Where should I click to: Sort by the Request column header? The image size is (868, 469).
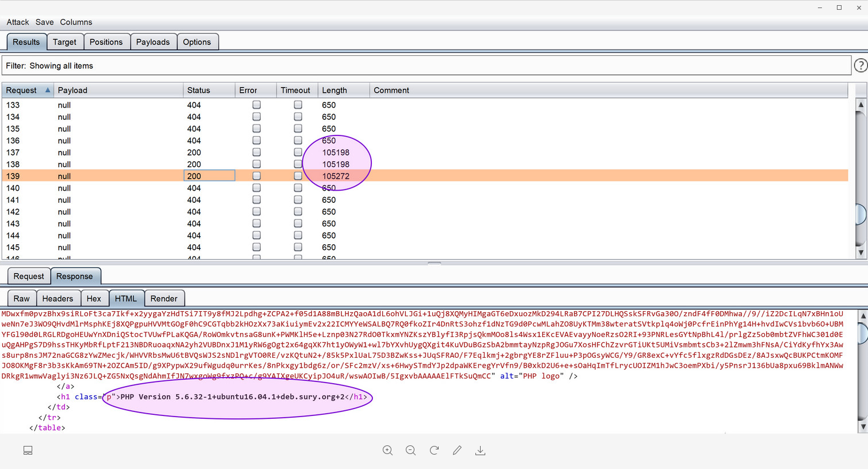[x=28, y=90]
